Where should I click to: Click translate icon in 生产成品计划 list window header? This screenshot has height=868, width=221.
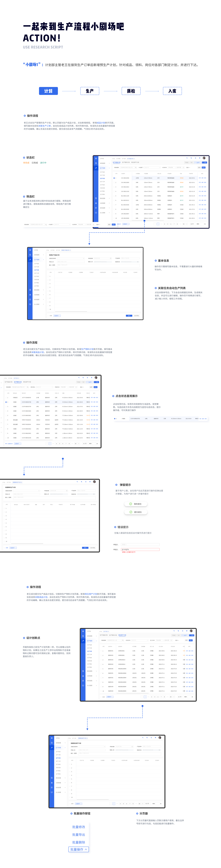click(191, 158)
